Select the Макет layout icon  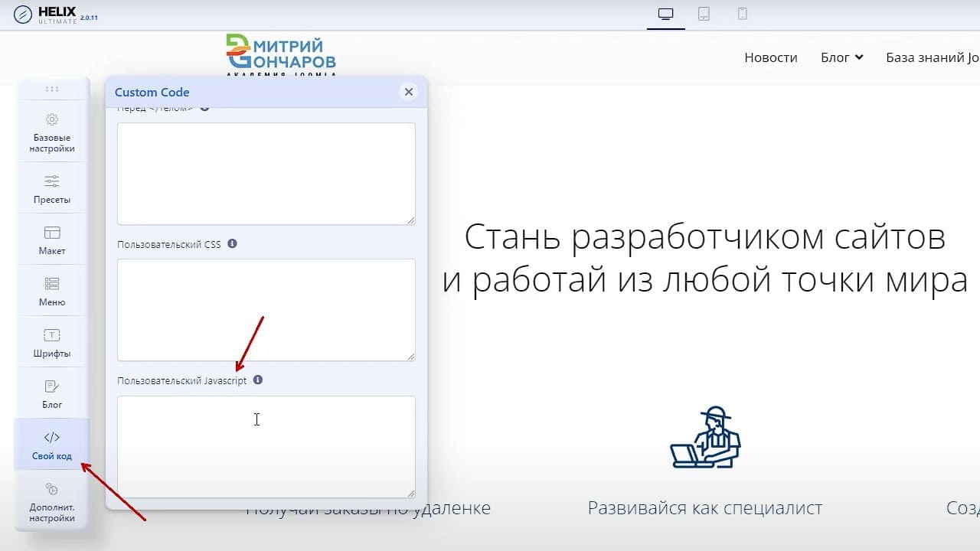pos(52,233)
